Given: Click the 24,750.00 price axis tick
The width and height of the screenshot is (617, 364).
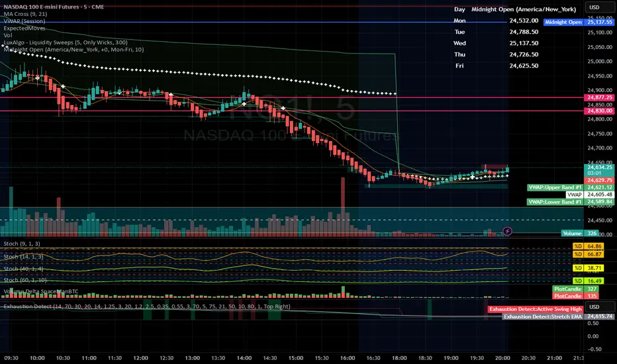Looking at the screenshot, I should point(600,134).
